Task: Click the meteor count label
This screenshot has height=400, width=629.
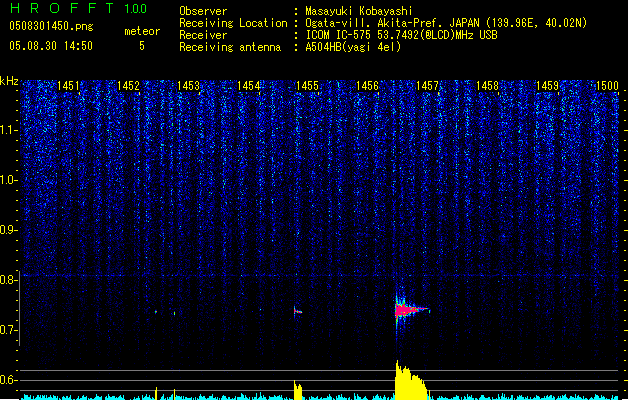Action: point(142,31)
